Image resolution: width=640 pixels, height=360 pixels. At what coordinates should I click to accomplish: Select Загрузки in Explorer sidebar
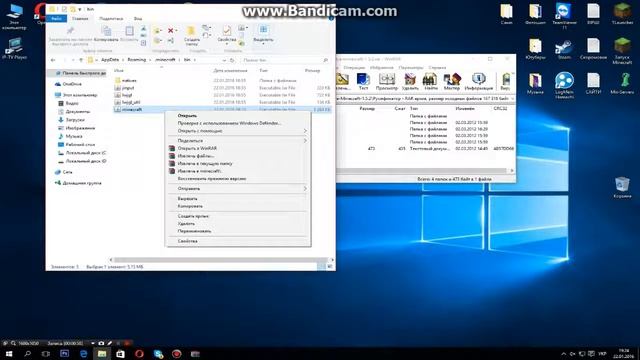pos(75,120)
